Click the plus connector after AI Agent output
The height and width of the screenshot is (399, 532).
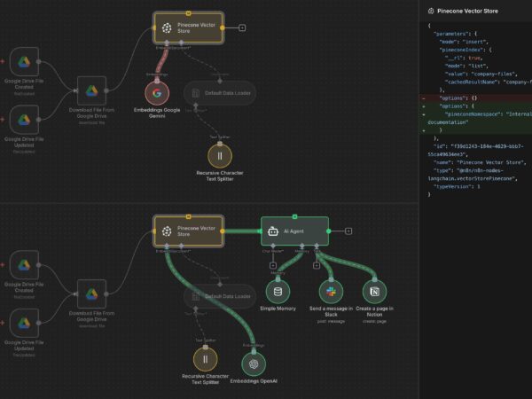point(348,231)
